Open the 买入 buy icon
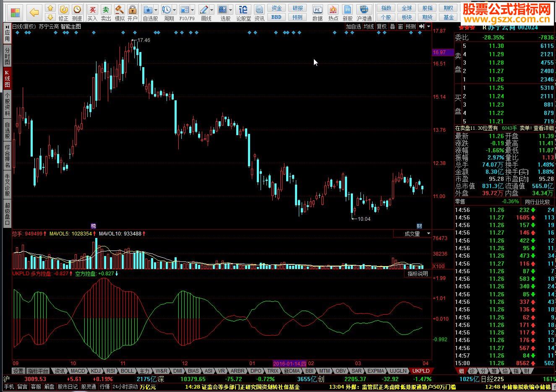 92,13
